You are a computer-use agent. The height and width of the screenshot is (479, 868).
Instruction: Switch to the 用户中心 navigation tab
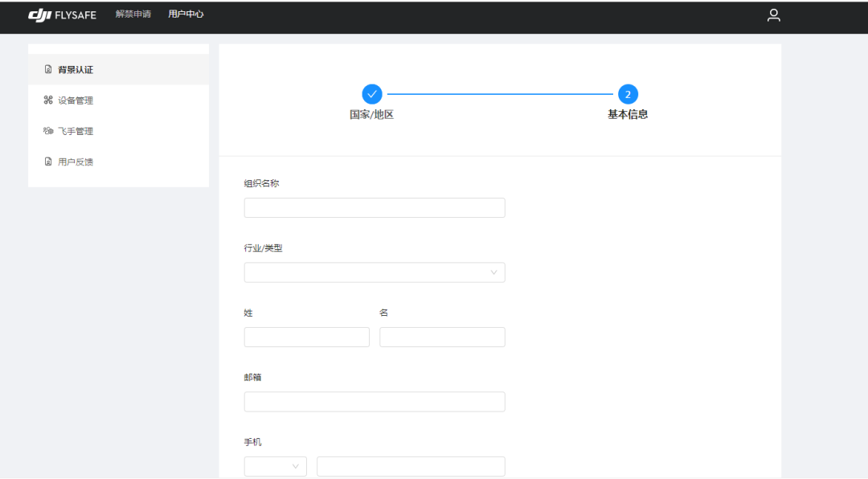click(186, 14)
